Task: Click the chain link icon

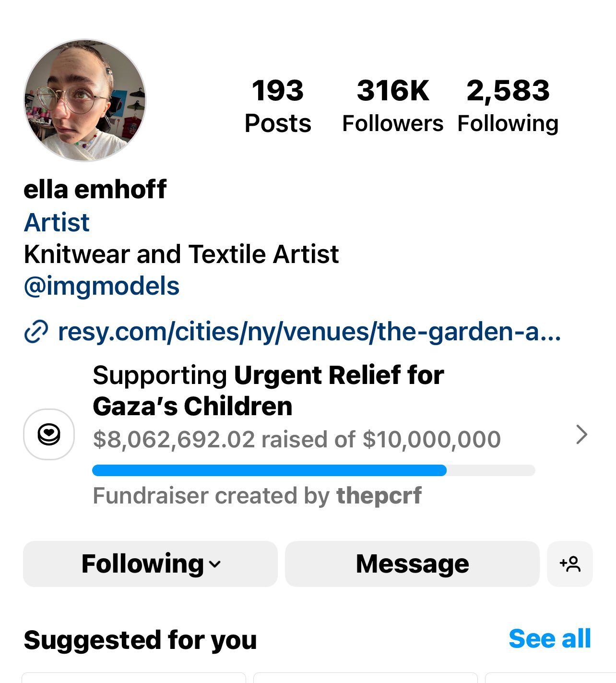Action: [36, 332]
